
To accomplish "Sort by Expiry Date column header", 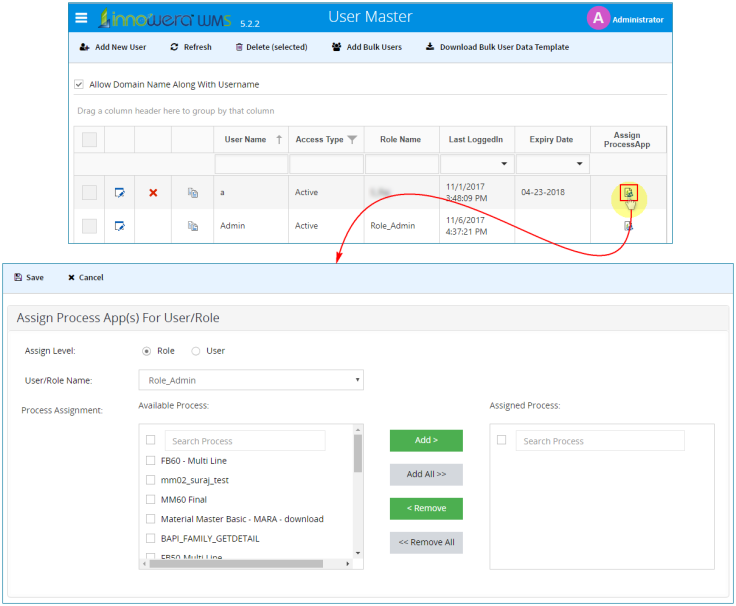I will pyautogui.click(x=552, y=139).
